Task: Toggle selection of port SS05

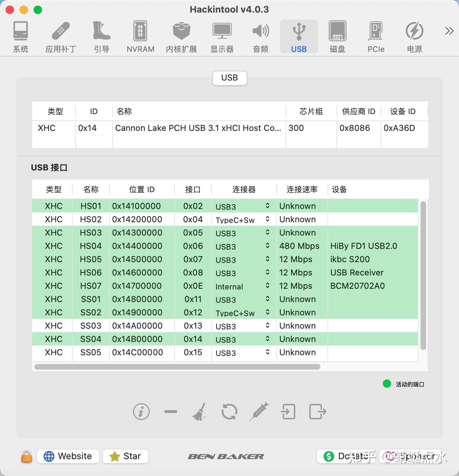Action: click(x=90, y=352)
